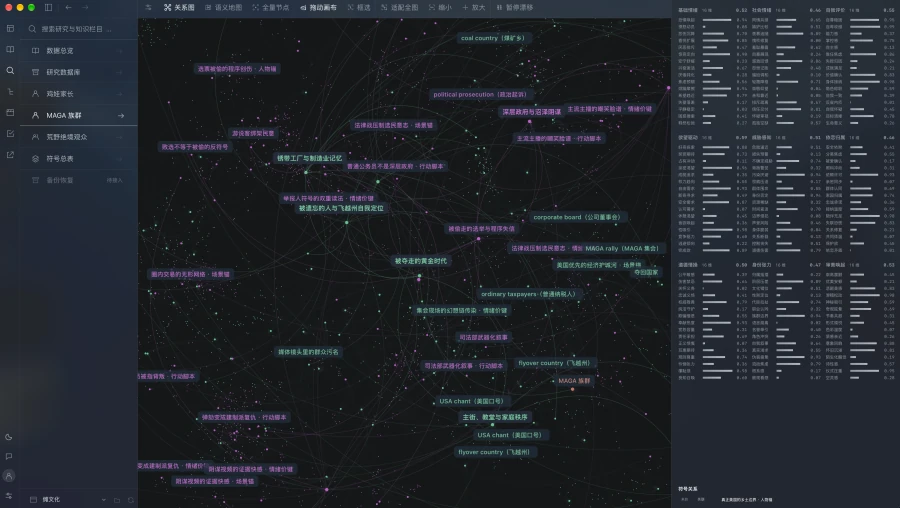Go forward with the right arrow
The height and width of the screenshot is (508, 900).
tap(85, 7)
